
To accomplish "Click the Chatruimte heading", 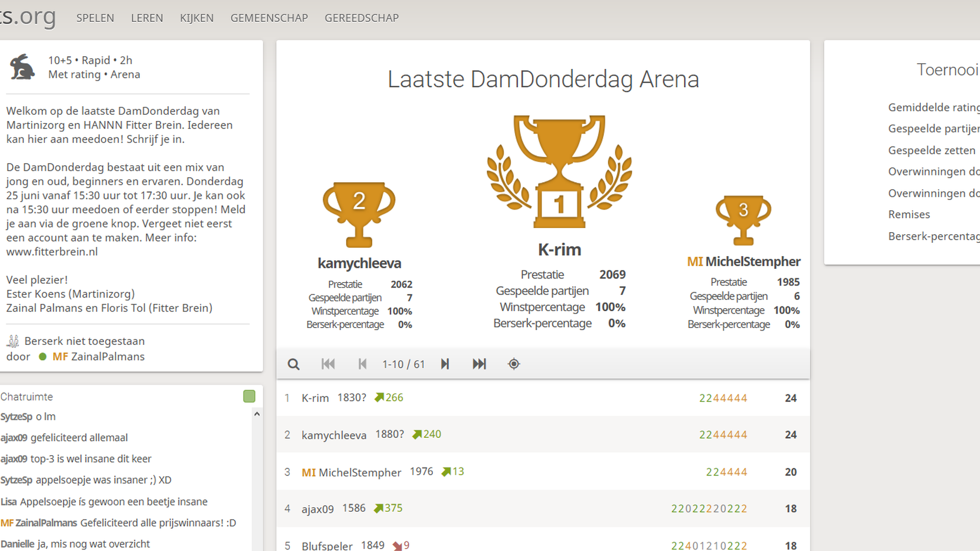I will tap(27, 397).
